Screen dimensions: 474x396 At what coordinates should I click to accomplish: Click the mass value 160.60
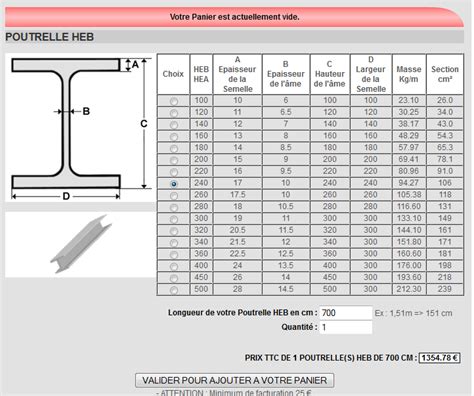(409, 254)
